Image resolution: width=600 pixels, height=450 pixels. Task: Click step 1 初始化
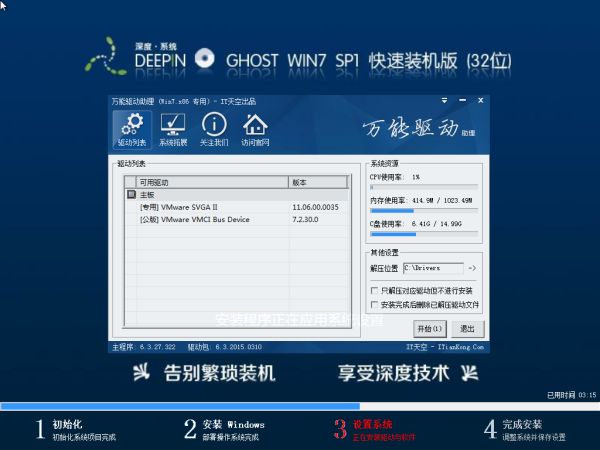coord(76,430)
